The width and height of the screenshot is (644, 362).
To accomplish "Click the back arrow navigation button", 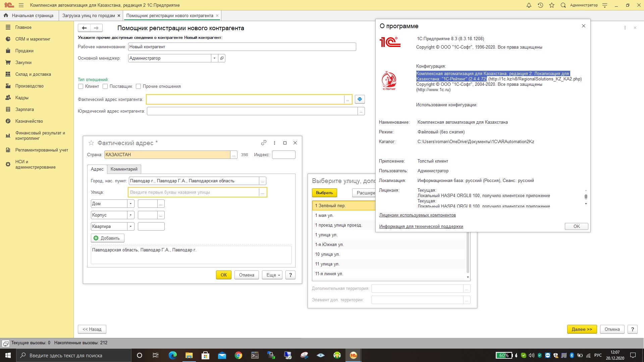I will coord(84,28).
